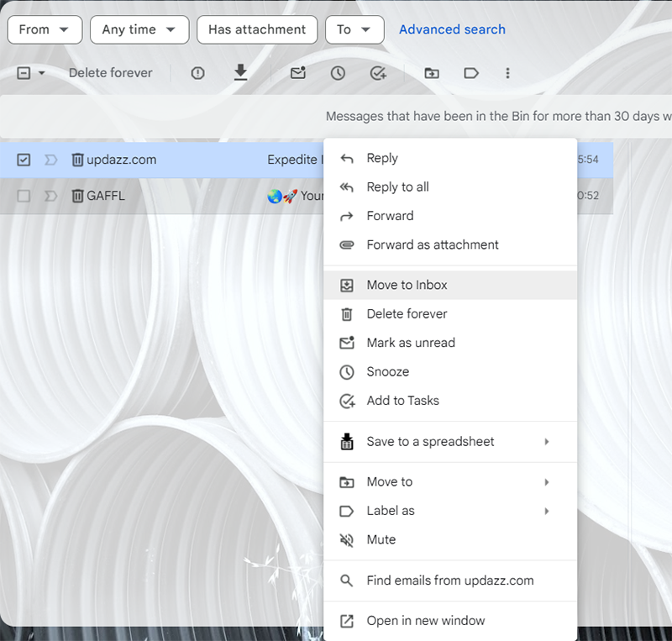Toggle importance marker on updazz.com row

point(51,160)
